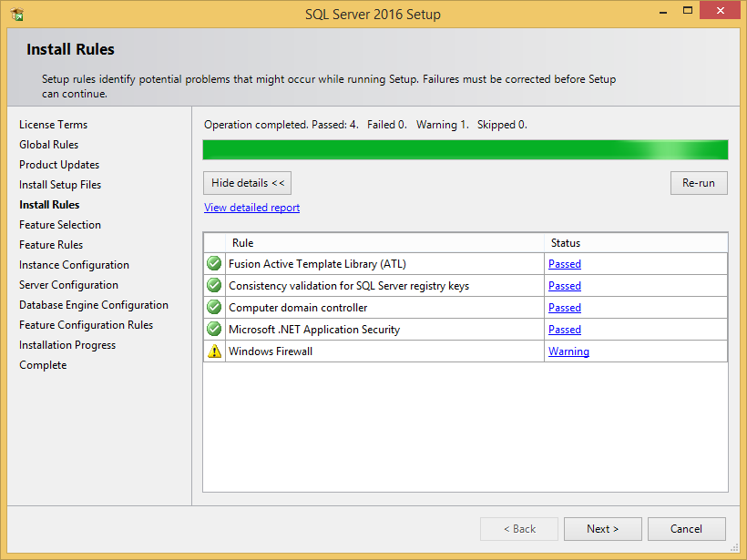Image resolution: width=747 pixels, height=560 pixels.
Task: Select Feature Rules in the sidebar
Action: (x=51, y=245)
